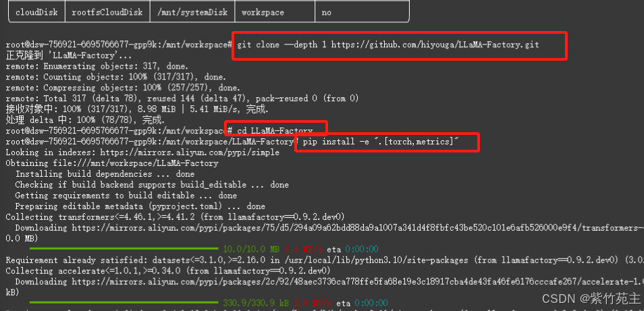This screenshot has width=644, height=311.
Task: Click the rootfsCloudDisk table cell
Action: point(107,11)
